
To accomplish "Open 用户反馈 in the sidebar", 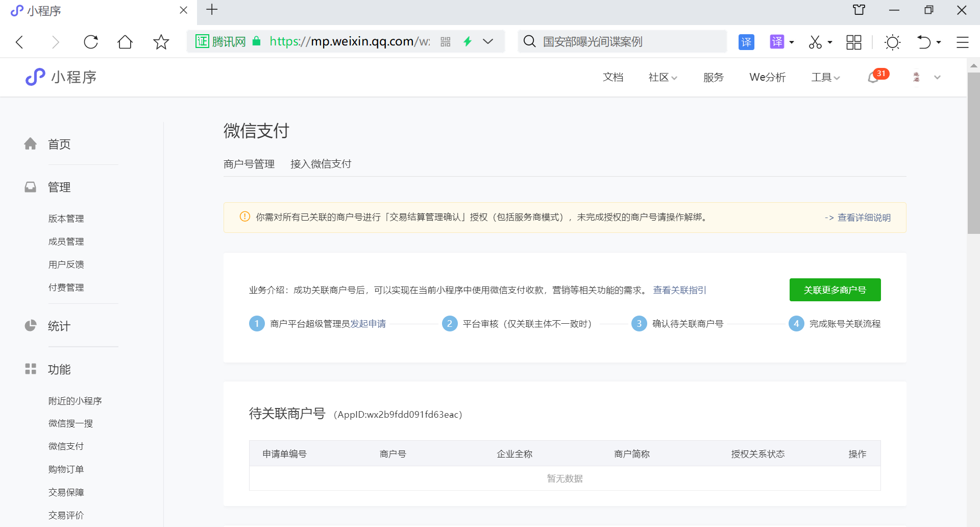I will tap(66, 265).
